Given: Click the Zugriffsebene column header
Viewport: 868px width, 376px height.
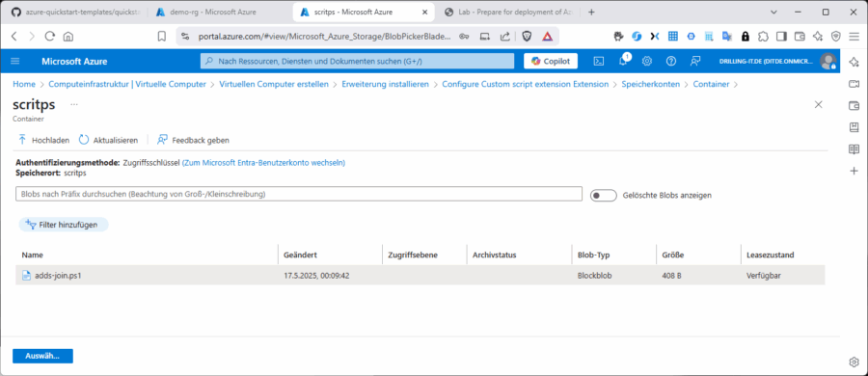Looking at the screenshot, I should [413, 255].
